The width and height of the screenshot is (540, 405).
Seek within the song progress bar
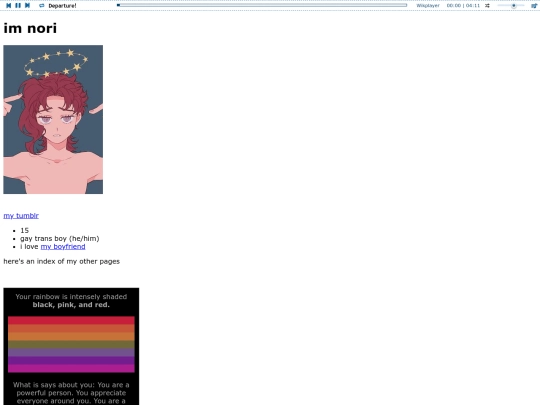[262, 5]
